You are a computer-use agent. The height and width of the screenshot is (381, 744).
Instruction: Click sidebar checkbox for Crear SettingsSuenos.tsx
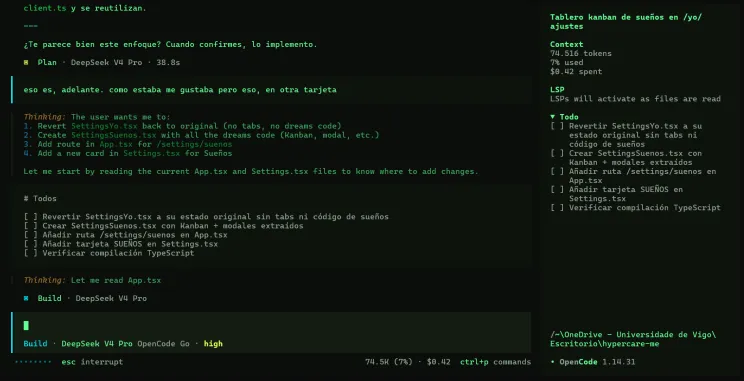(557, 153)
